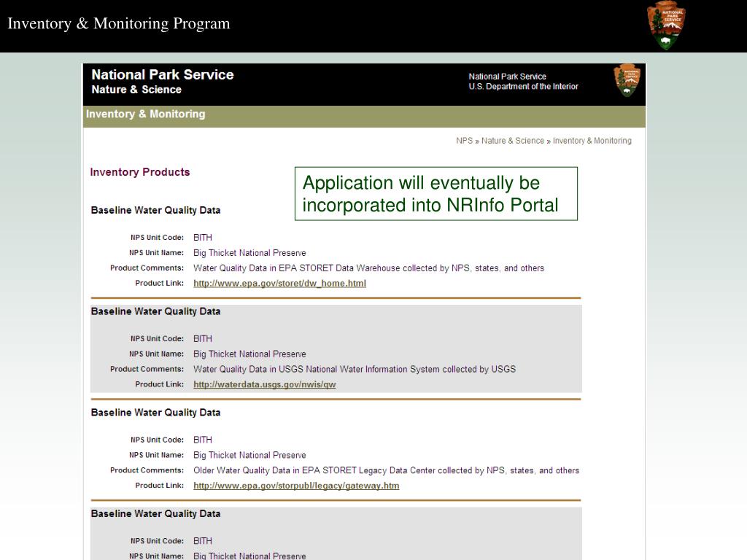
Task: Click the Product Comments label in the USGS record
Action: pyautogui.click(x=147, y=369)
